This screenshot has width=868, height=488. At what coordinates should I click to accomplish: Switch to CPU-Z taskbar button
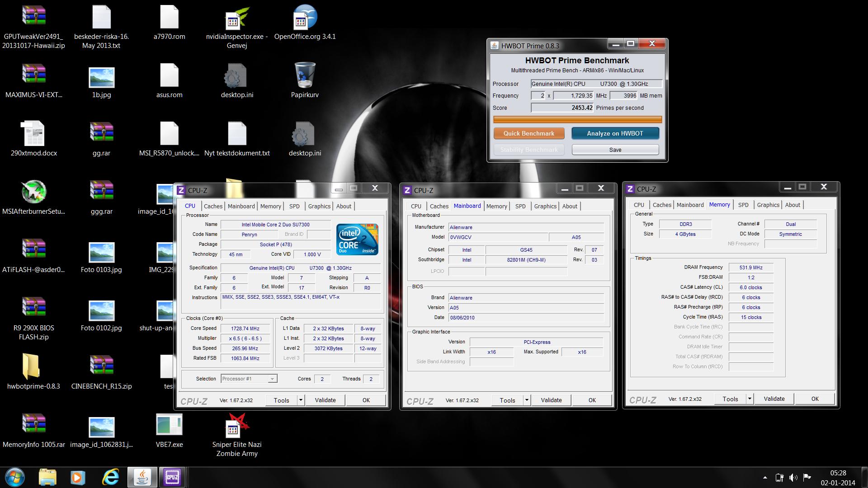coord(172,477)
